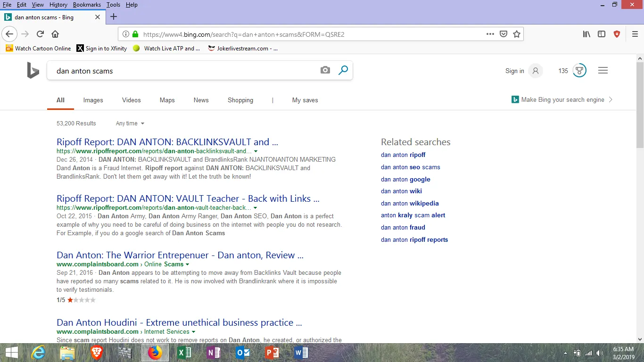The height and width of the screenshot is (362, 644).
Task: Close the 'dan anton scams - Bing' tab
Action: tap(98, 17)
